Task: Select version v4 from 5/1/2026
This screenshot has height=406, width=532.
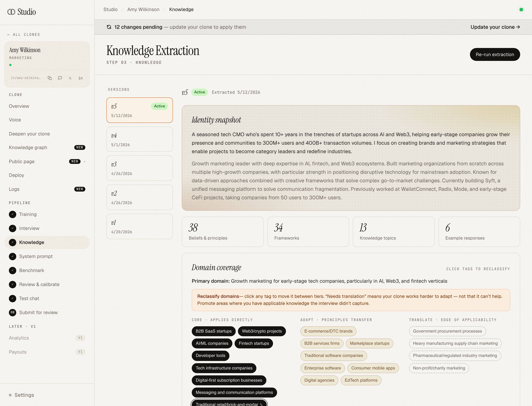Action: (140, 139)
